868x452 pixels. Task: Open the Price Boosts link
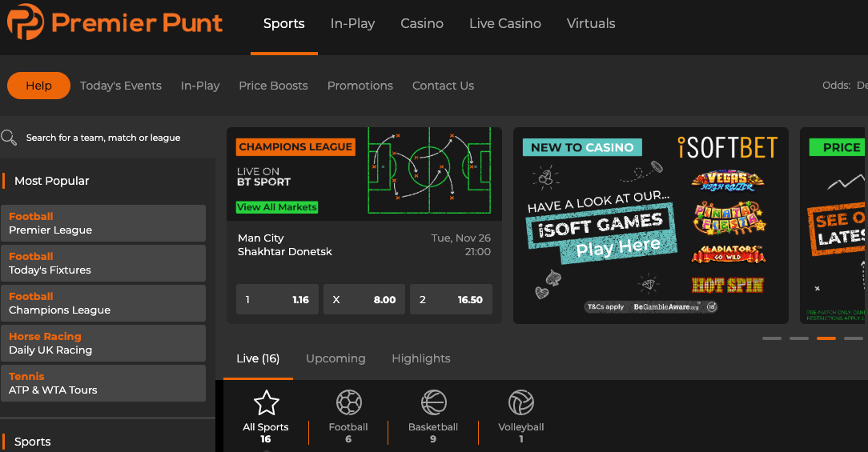click(x=274, y=86)
